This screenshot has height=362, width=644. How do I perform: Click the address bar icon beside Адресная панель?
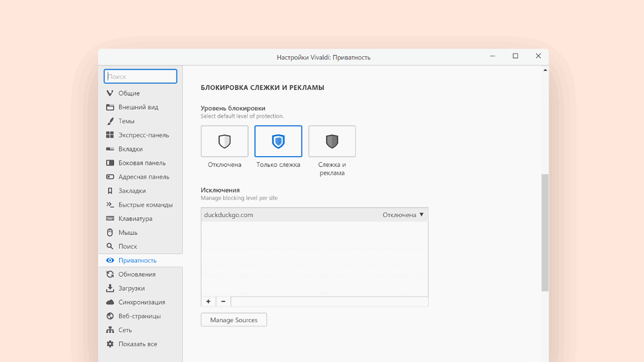(x=110, y=177)
